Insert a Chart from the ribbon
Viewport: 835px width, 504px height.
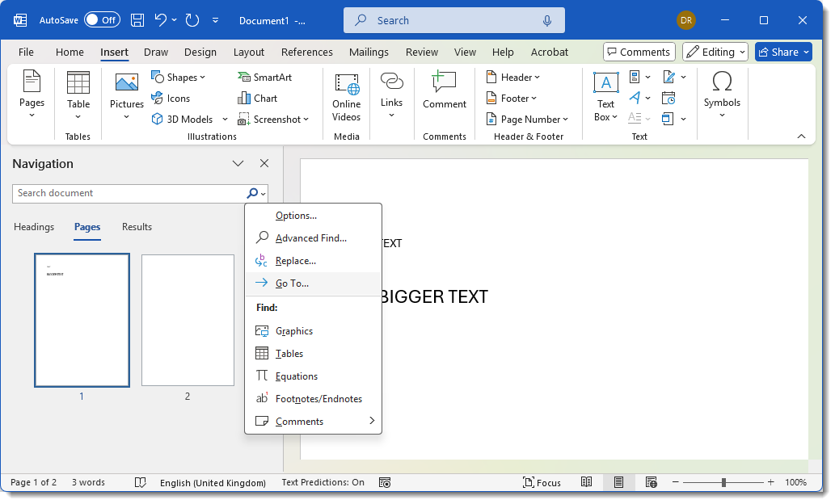tap(257, 99)
